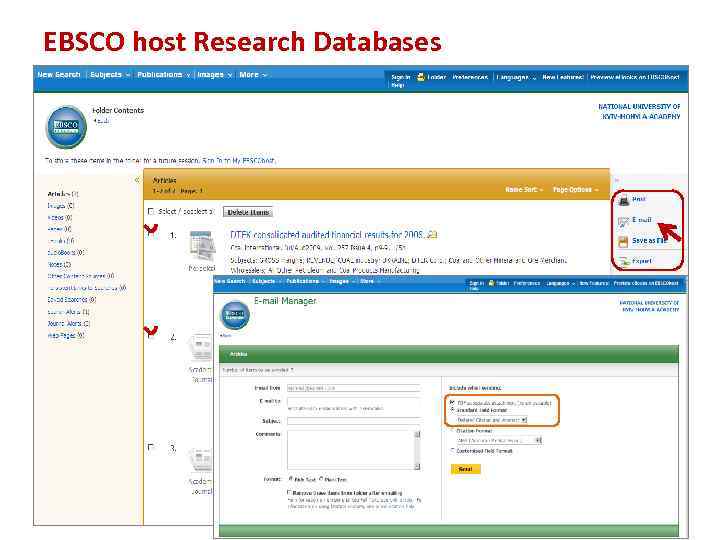This screenshot has height=540, width=720.
Task: Open Saved Searches in left folder list
Action: click(72, 299)
